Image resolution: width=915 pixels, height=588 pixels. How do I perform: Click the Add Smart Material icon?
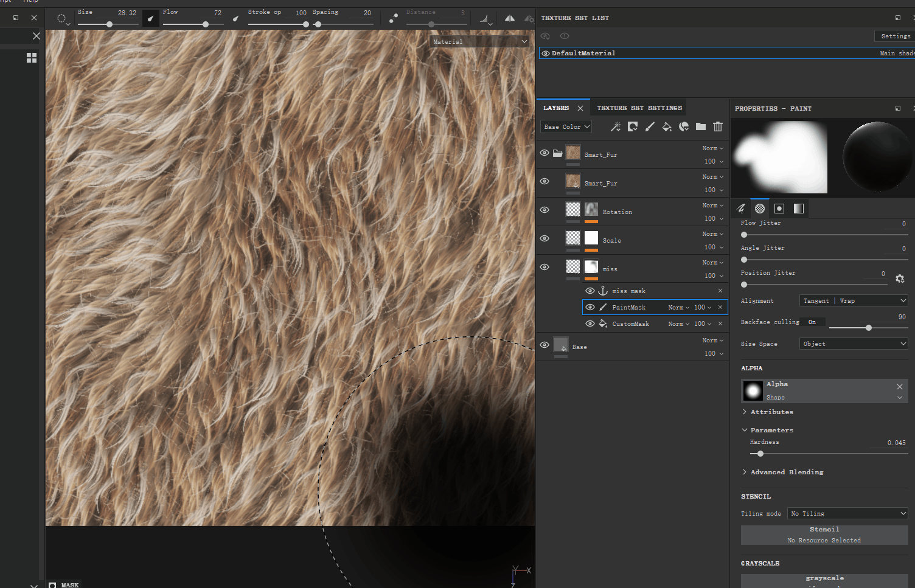tap(684, 126)
